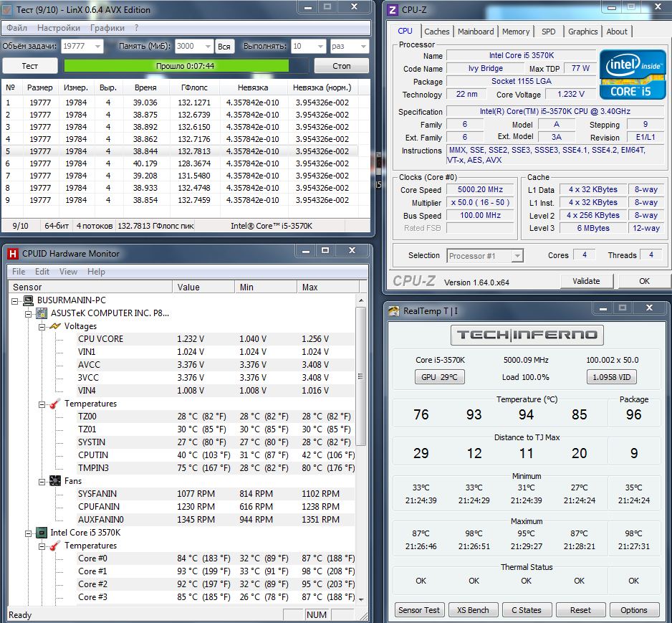Screen dimensions: 672x623
Task: Switch to the Memory tab in CPU-Z
Action: pos(516,32)
